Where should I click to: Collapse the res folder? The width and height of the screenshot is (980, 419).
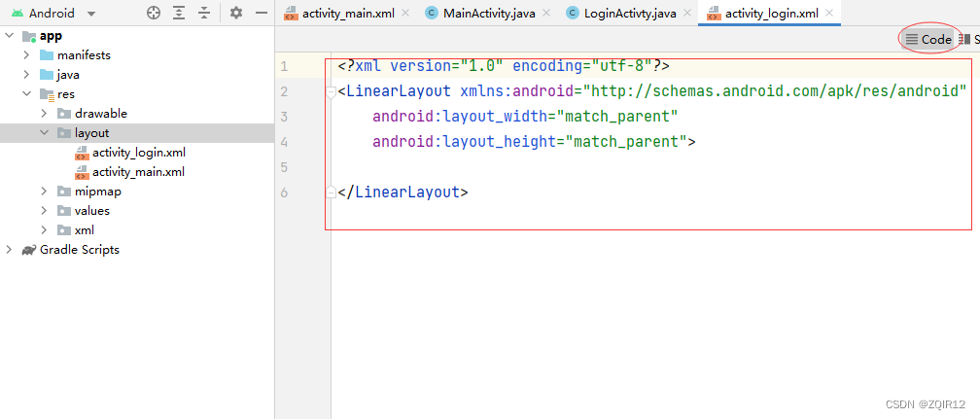(26, 93)
